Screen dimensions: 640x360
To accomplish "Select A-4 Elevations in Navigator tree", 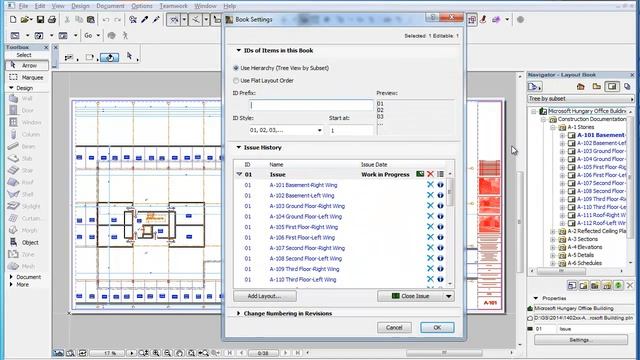I will coord(585,247).
